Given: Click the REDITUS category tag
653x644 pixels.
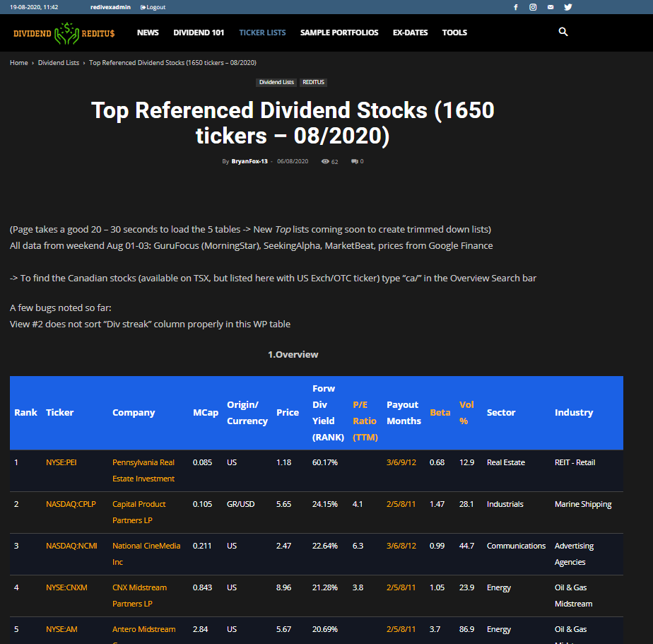Looking at the screenshot, I should 313,82.
